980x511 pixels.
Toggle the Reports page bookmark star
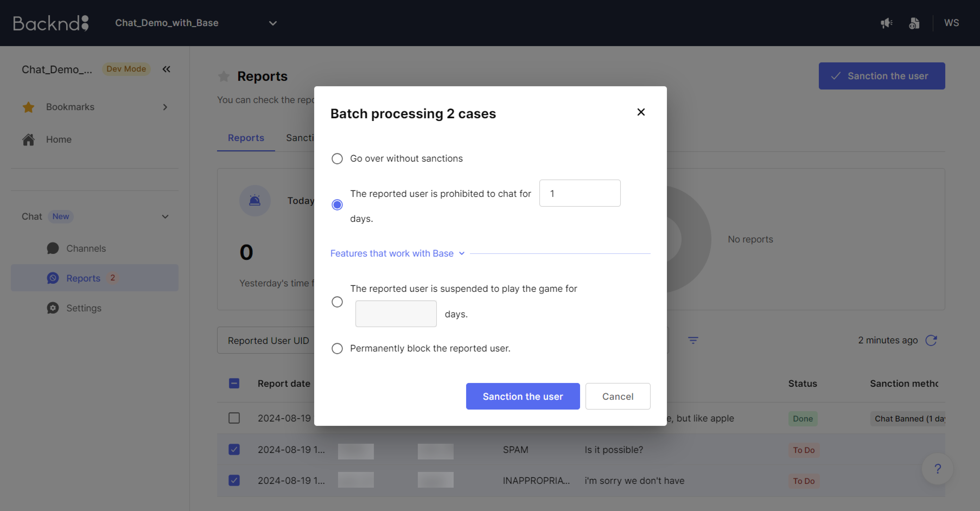tap(224, 76)
